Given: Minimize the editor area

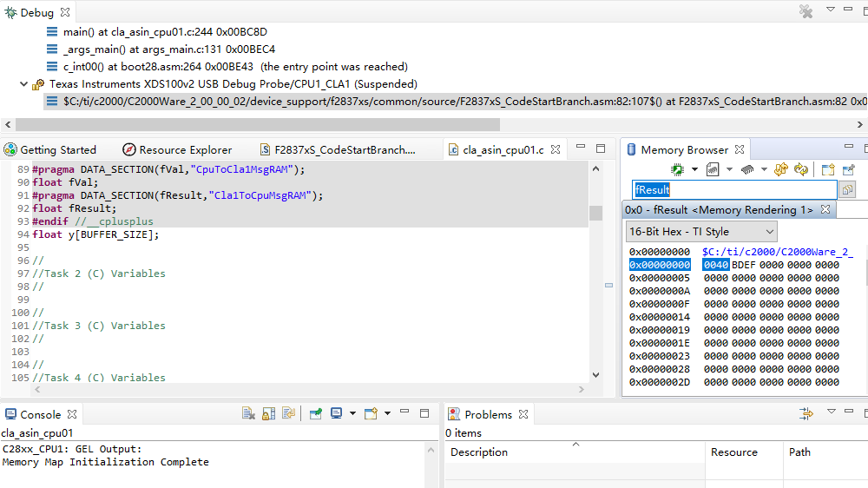Looking at the screenshot, I should [580, 147].
